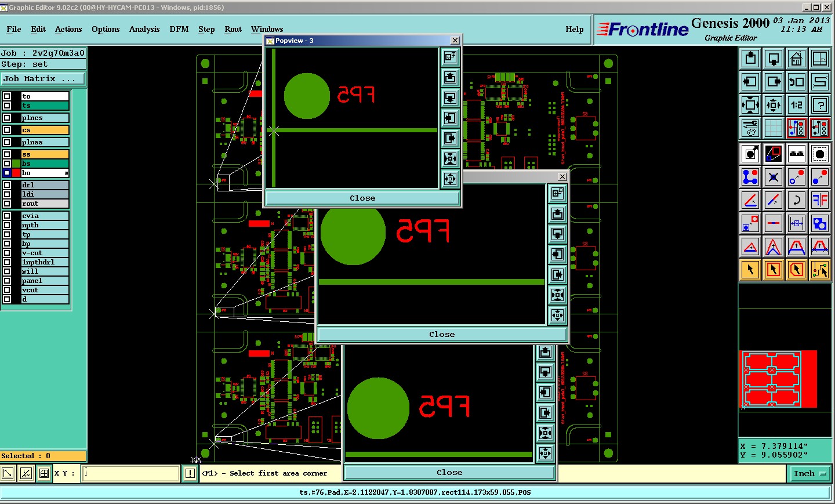Viewport: 835px width, 504px height.
Task: Click the 1:2 zoom scale icon
Action: [797, 105]
